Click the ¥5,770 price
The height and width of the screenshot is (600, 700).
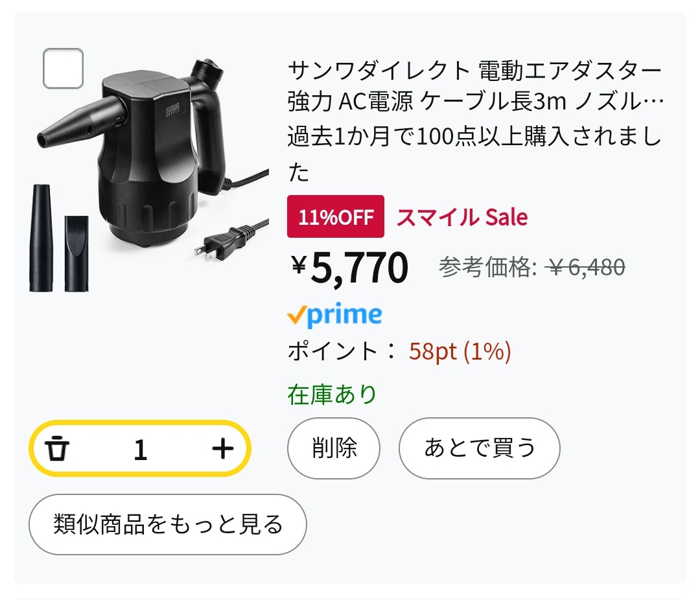coord(349,267)
